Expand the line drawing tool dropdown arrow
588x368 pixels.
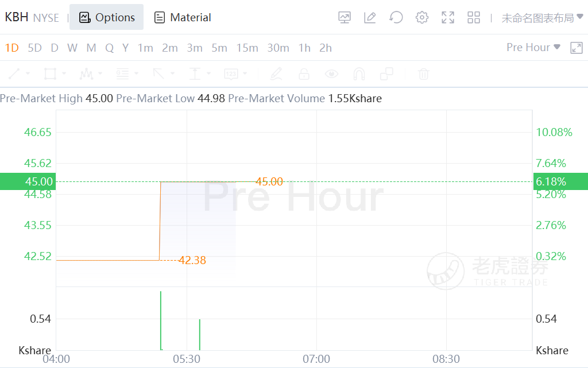click(x=29, y=74)
